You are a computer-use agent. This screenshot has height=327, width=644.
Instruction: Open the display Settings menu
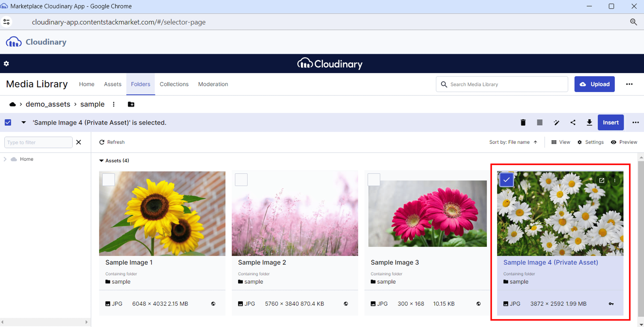(591, 142)
